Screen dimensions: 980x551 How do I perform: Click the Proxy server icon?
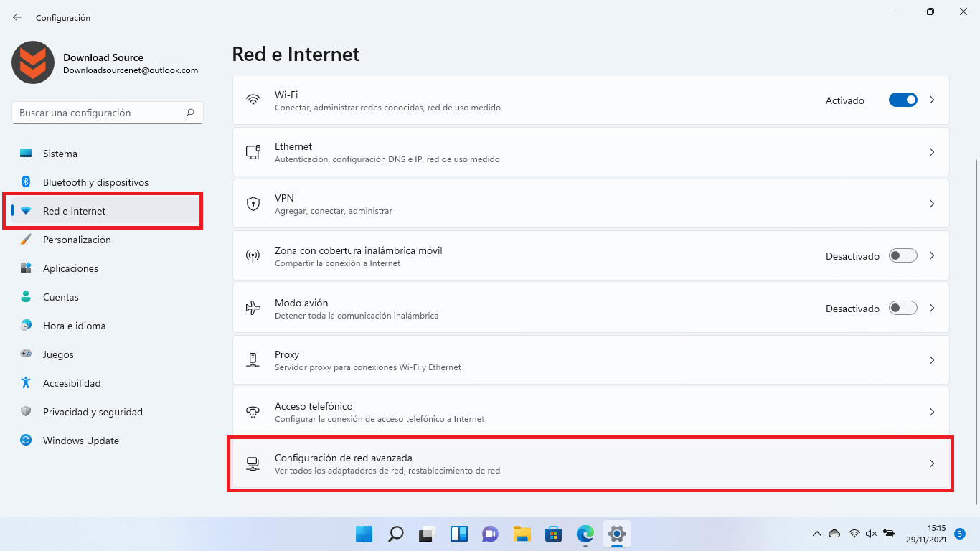(x=253, y=360)
